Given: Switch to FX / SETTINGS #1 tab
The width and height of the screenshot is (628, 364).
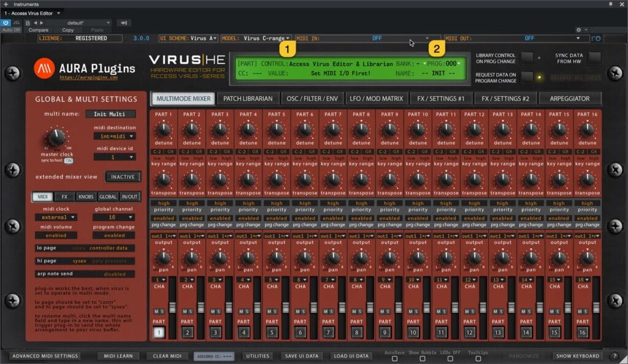Looking at the screenshot, I should pos(441,99).
